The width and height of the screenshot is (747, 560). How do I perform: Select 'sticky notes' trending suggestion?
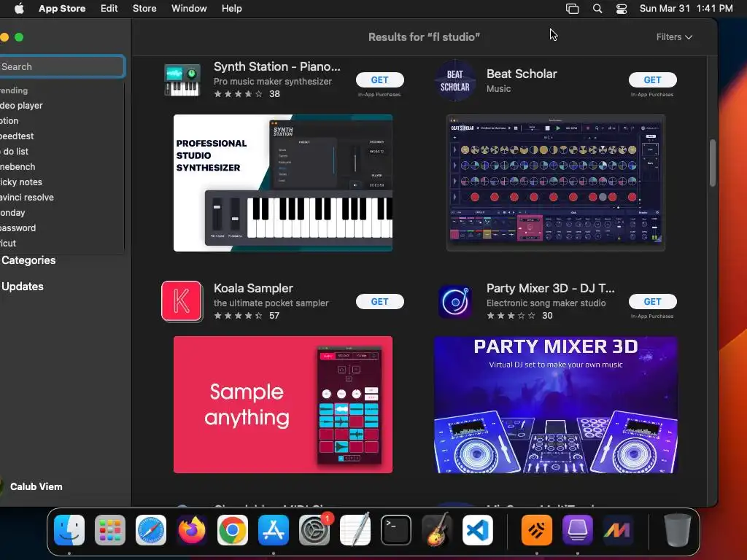(x=21, y=182)
